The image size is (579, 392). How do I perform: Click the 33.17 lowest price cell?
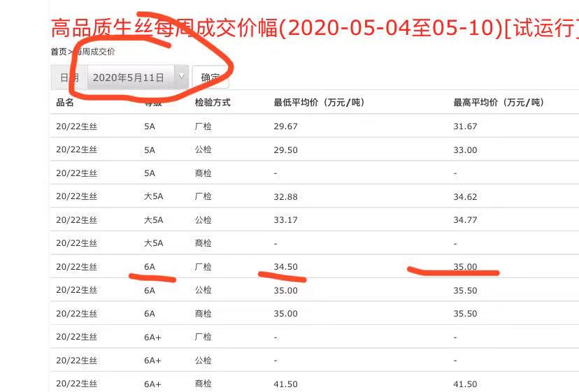[285, 220]
